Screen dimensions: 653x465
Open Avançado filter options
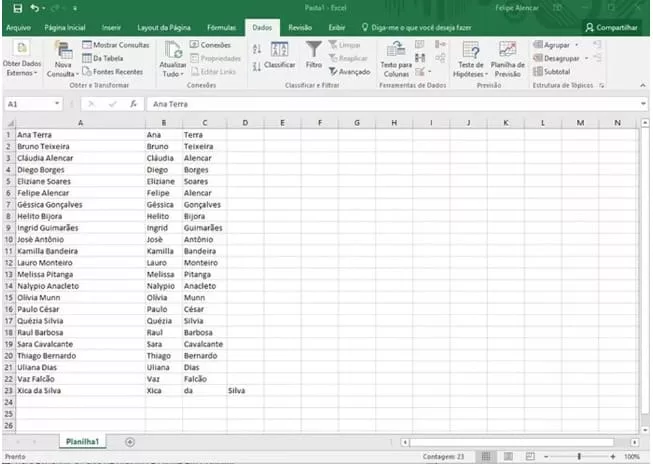tap(349, 72)
